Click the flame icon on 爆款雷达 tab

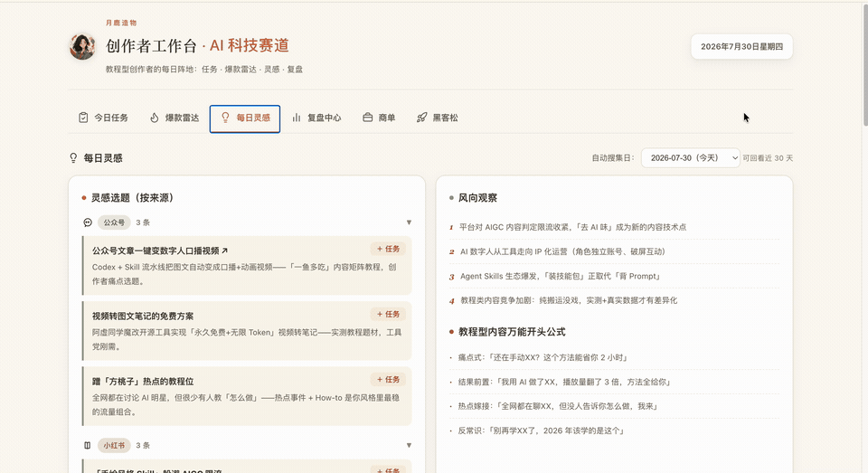(155, 118)
